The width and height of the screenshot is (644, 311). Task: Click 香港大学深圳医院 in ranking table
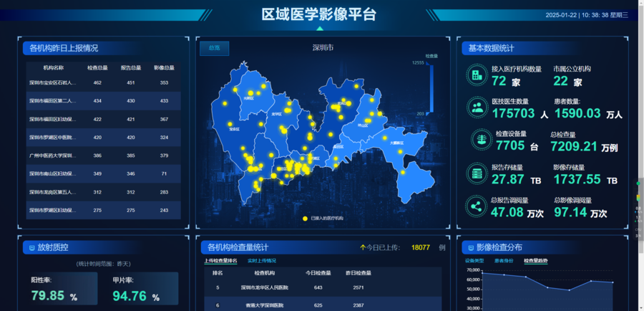click(x=265, y=306)
